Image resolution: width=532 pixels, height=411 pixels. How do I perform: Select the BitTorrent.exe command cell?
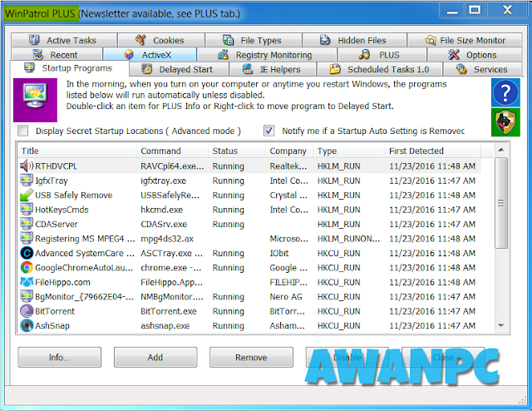pyautogui.click(x=169, y=311)
